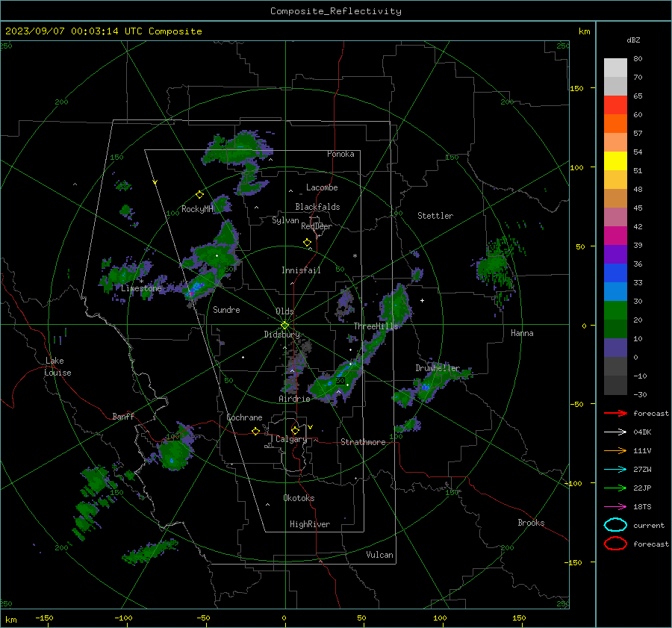672x628 pixels.
Task: Click the Lacombe map label
Action: tap(322, 187)
